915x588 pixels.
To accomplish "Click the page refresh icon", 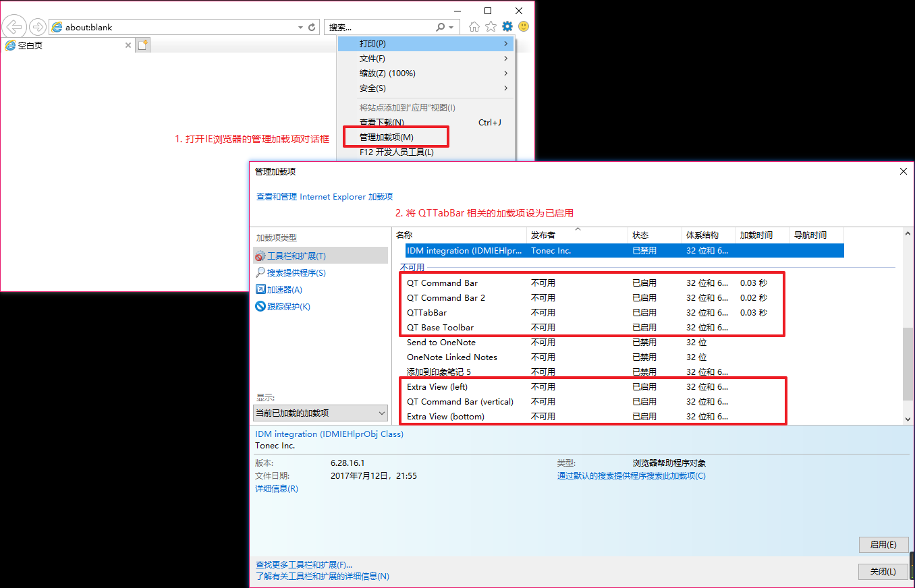I will pyautogui.click(x=310, y=27).
